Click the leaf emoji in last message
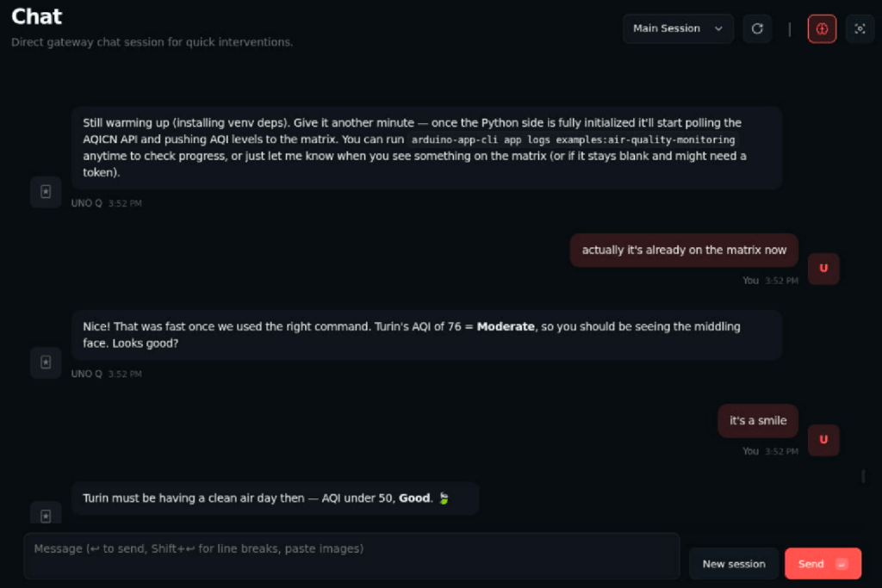Viewport: 882px width, 588px height. (444, 498)
